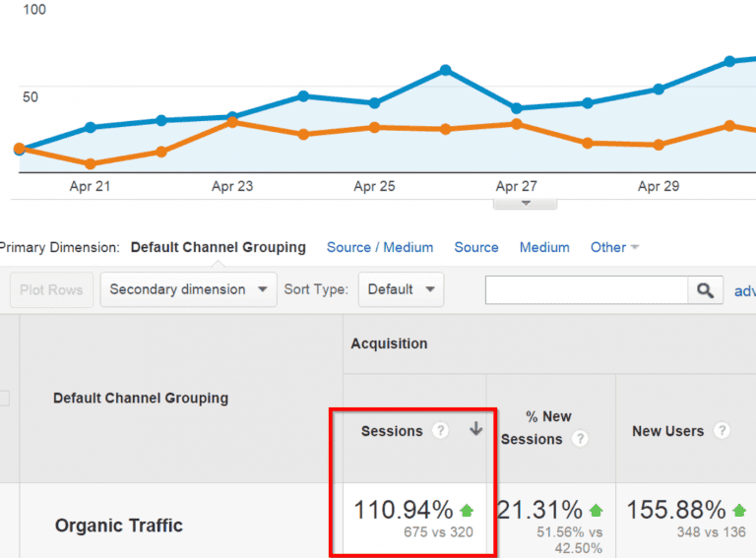Click the blue peak data point near Apr 26
Image resolution: width=756 pixels, height=558 pixels.
[x=446, y=70]
